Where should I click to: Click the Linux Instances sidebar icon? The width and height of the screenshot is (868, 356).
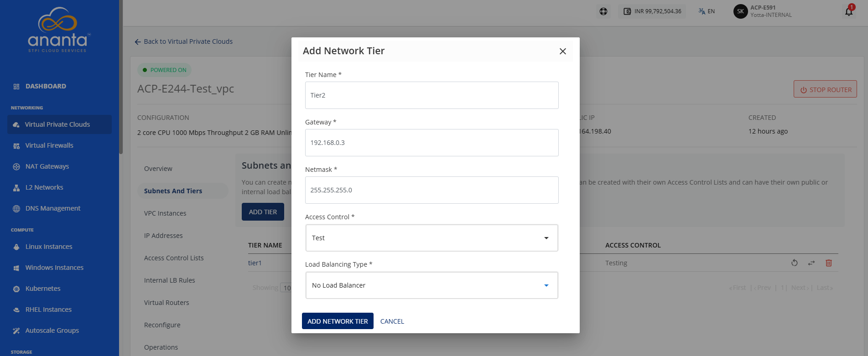coord(16,247)
